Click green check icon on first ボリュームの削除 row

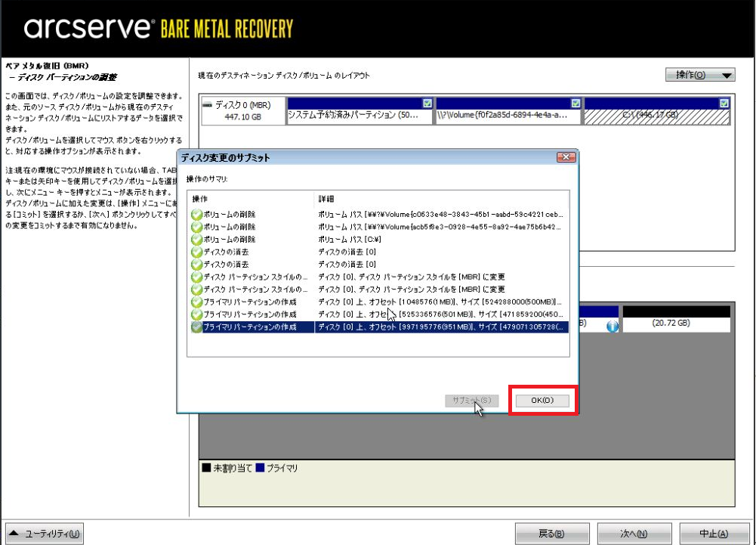[197, 215]
